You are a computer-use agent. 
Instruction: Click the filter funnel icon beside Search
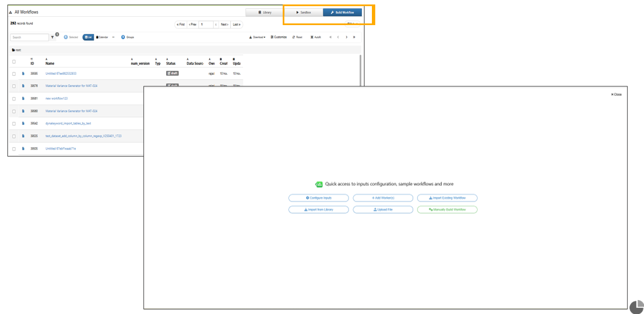click(x=53, y=37)
